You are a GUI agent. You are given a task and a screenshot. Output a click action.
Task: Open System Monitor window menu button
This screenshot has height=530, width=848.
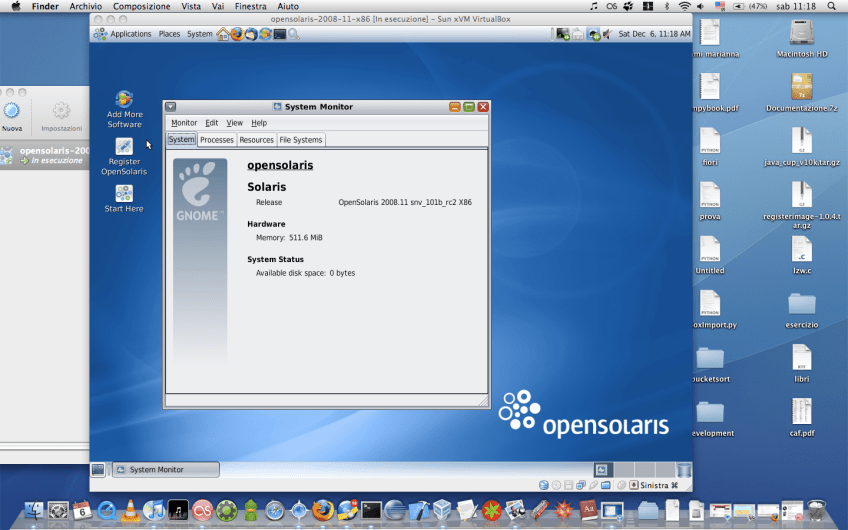(x=171, y=107)
